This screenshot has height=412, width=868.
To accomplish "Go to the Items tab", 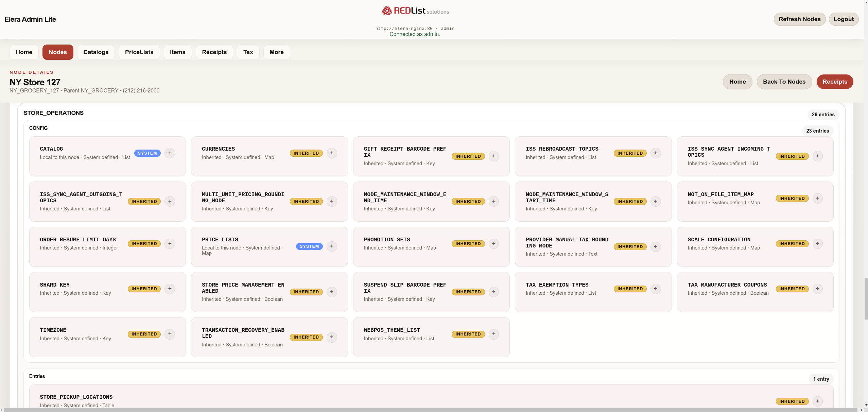I will [177, 52].
